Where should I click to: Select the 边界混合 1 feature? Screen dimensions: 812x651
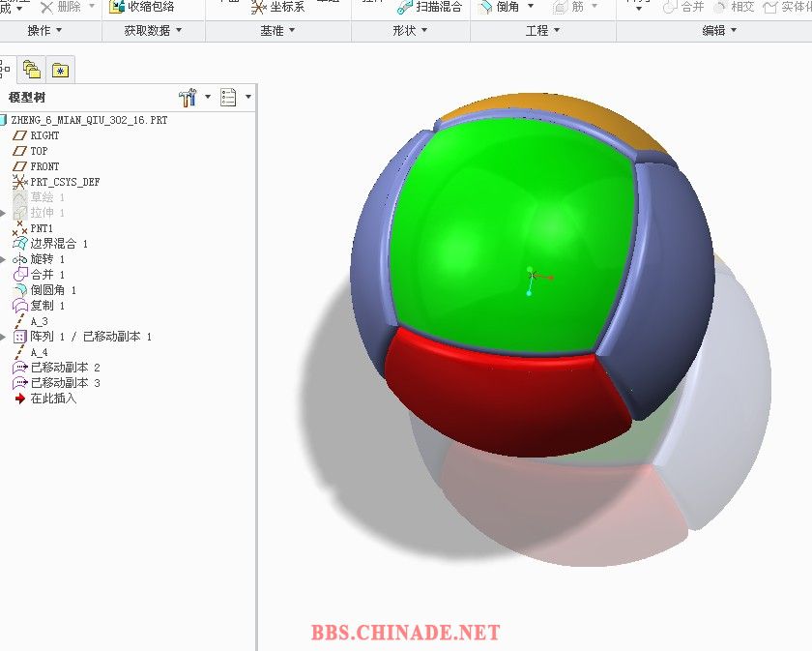coord(58,244)
